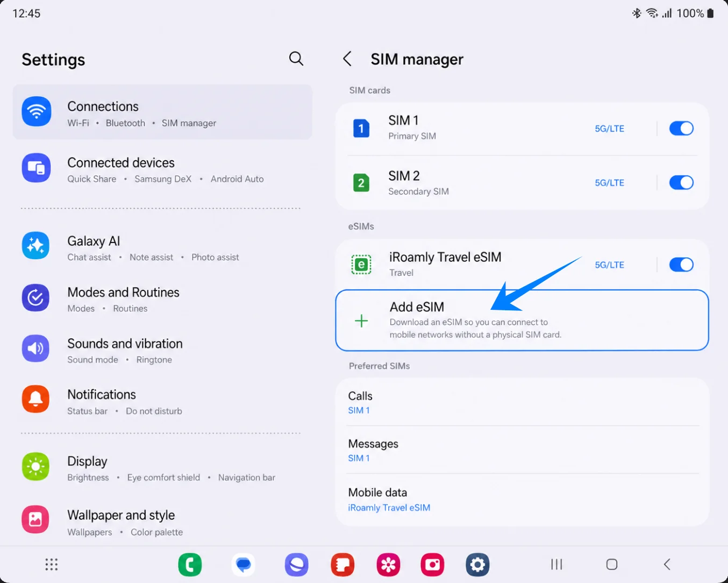Open Sounds and vibration settings
This screenshot has width=728, height=583.
click(162, 349)
